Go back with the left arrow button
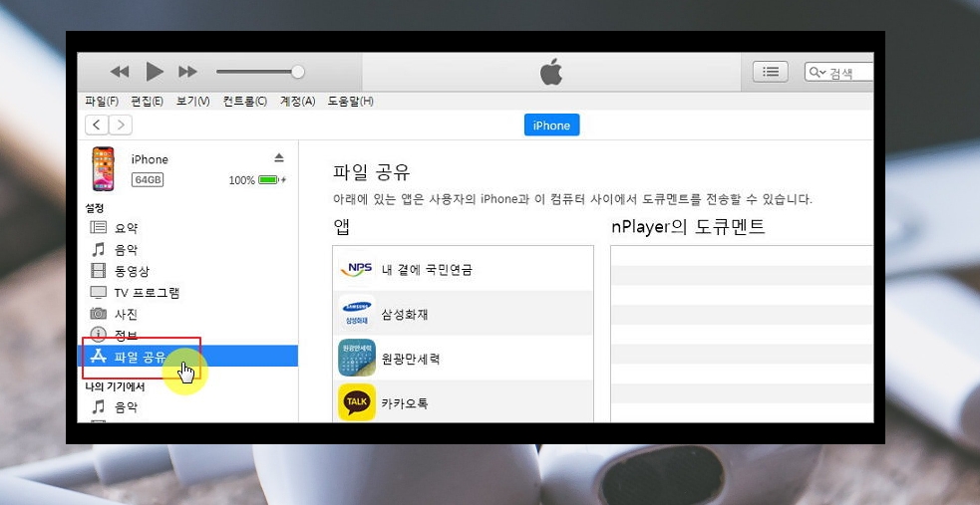980x505 pixels. click(97, 125)
